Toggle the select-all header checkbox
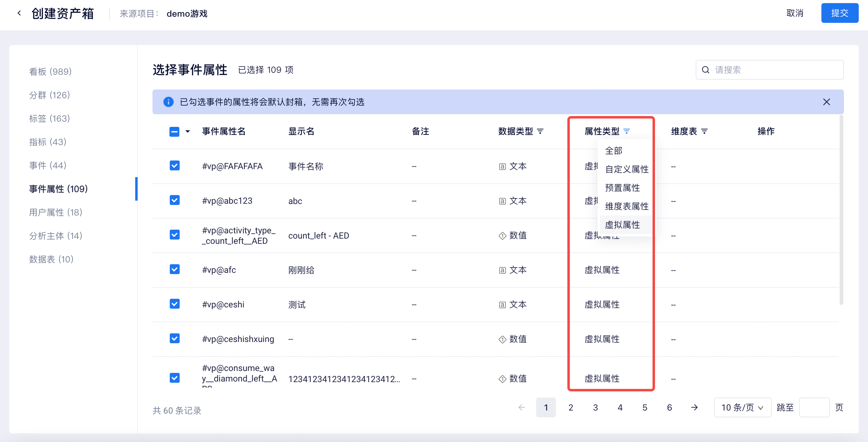Screen dimensions: 868x442 click(x=174, y=131)
